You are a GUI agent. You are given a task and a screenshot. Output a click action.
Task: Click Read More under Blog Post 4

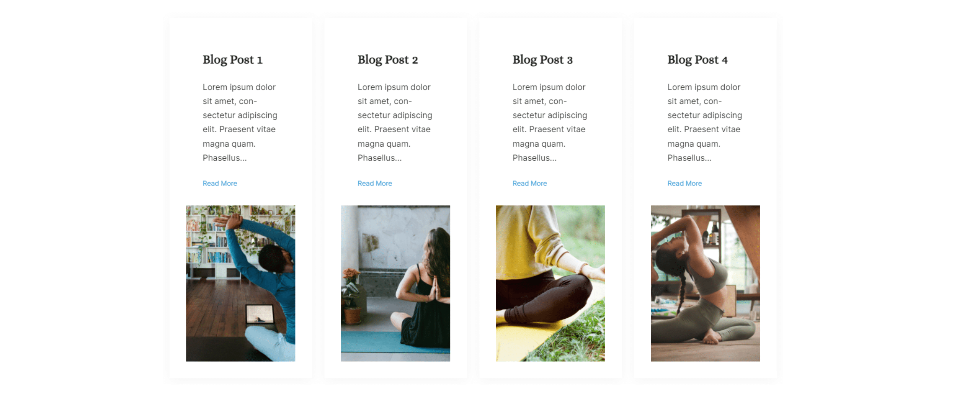tap(684, 183)
